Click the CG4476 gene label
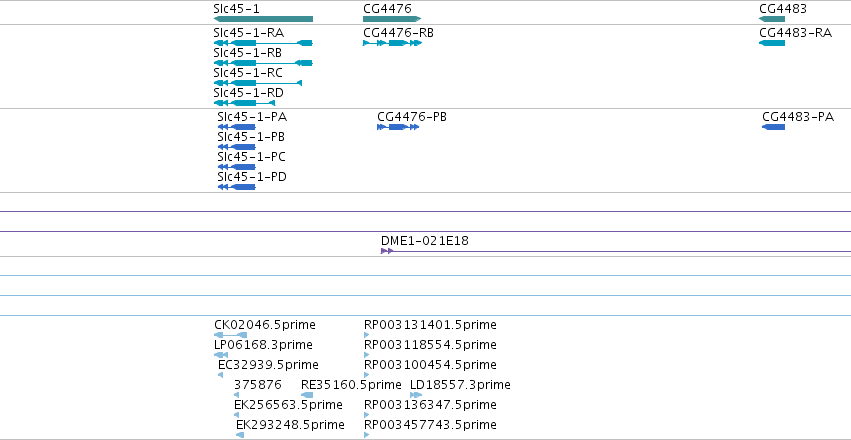 (388, 9)
